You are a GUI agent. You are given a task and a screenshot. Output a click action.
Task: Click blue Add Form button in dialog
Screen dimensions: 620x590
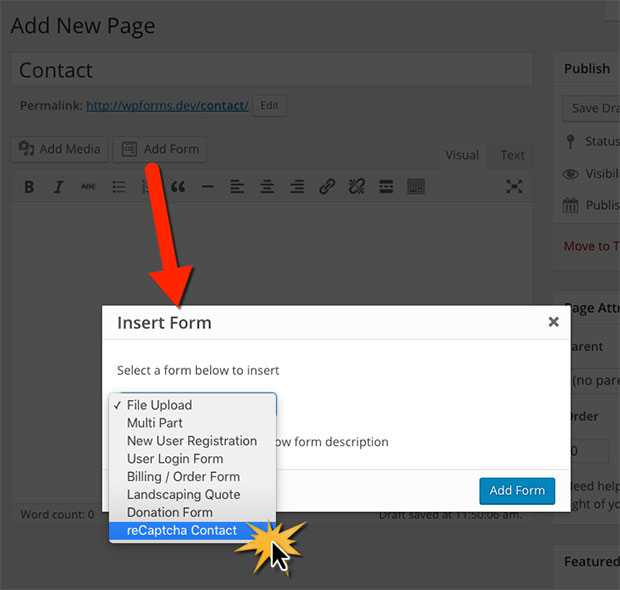pyautogui.click(x=517, y=491)
